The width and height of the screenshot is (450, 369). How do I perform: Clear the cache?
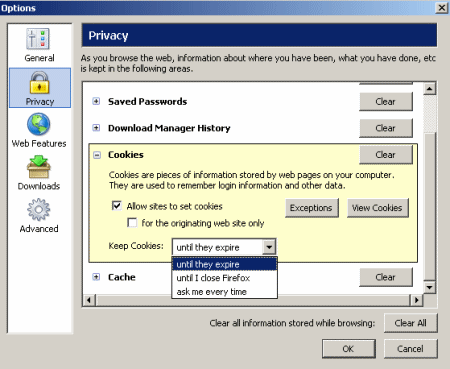pos(386,277)
